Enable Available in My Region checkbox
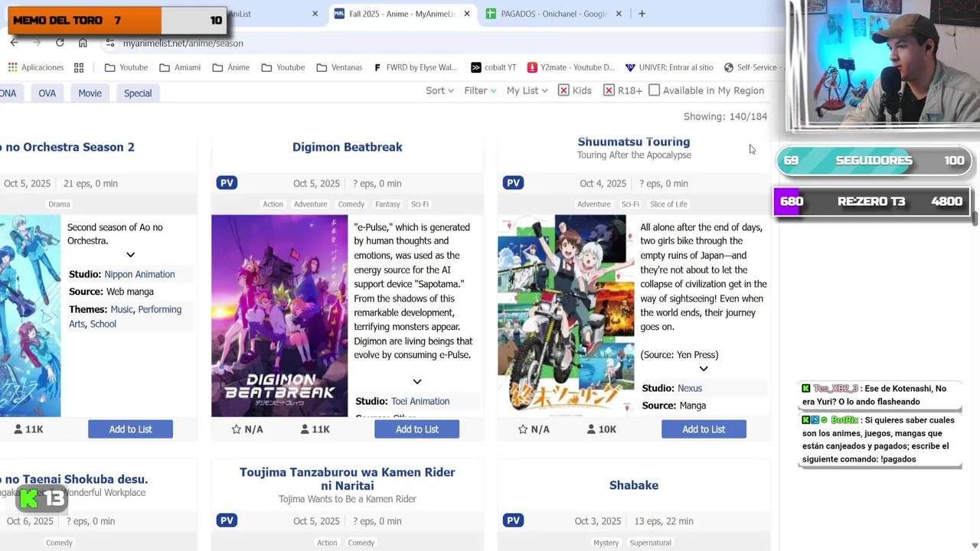The width and height of the screenshot is (980, 551). 655,90
